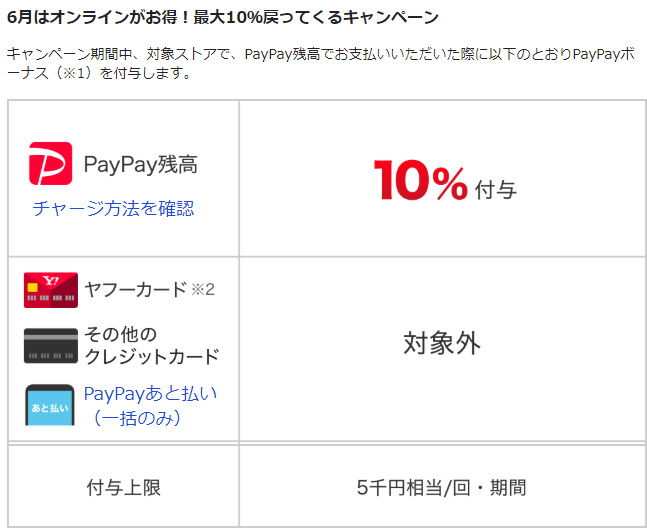The width and height of the screenshot is (647, 529).
Task: Click the blue あと払い phone icon
Action: pos(50,405)
